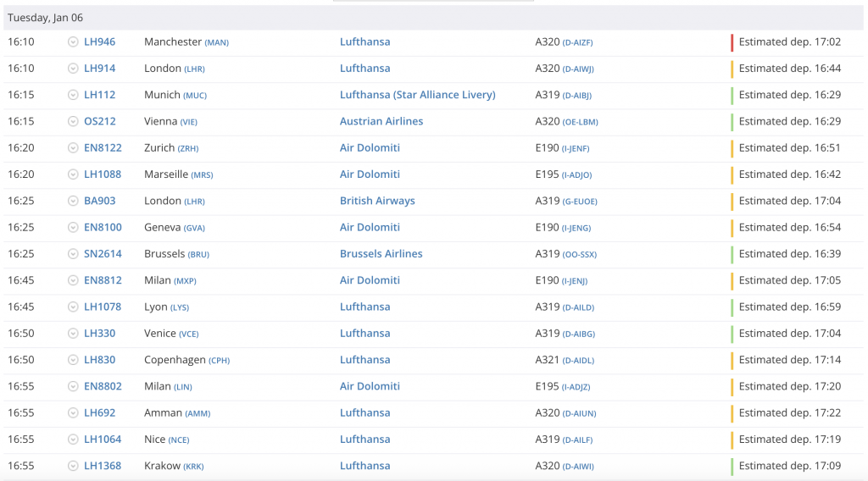Click the expand icon beside LH692
The height and width of the screenshot is (481, 868).
(73, 413)
